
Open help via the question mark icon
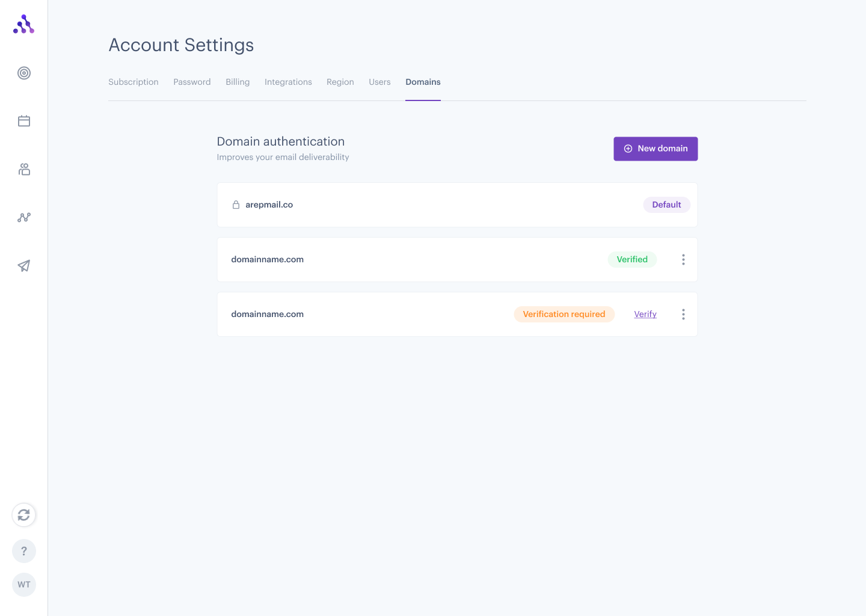(24, 550)
